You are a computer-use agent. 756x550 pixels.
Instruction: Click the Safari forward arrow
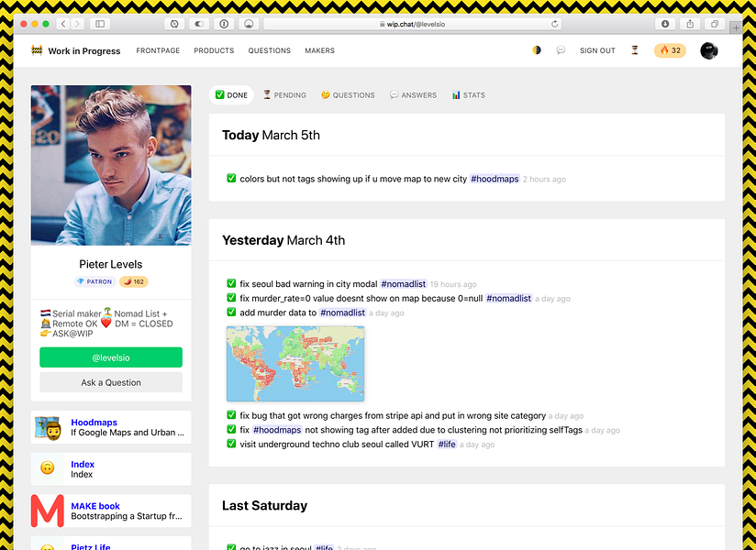click(77, 24)
